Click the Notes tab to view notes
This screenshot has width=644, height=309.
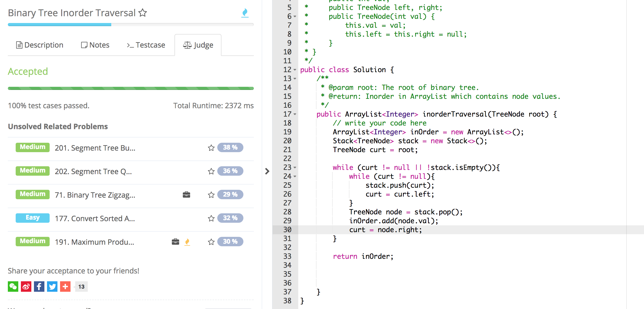tap(95, 45)
